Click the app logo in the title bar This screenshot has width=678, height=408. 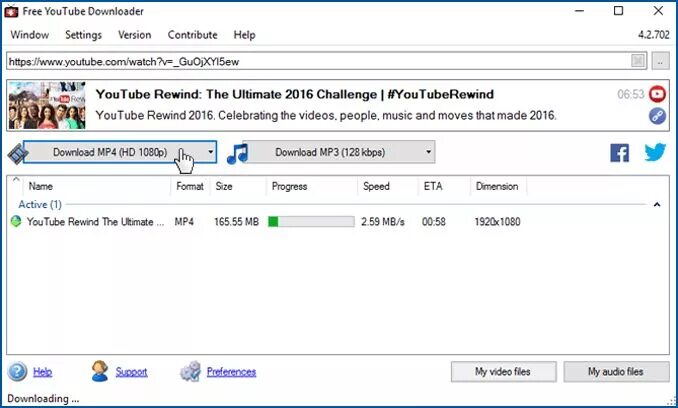coord(11,11)
